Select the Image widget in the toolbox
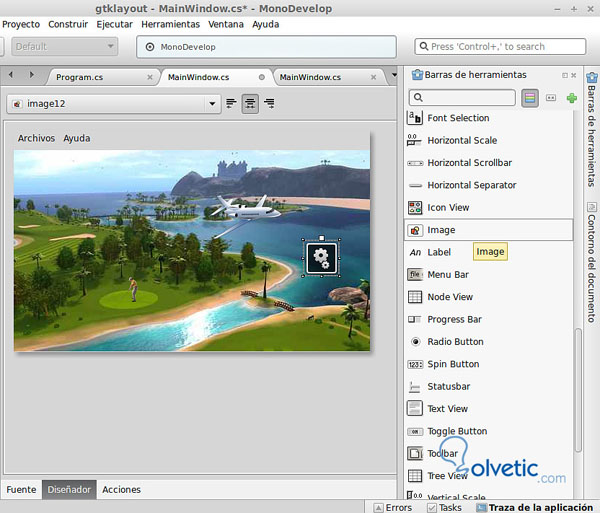Image resolution: width=600 pixels, height=513 pixels. pyautogui.click(x=441, y=230)
